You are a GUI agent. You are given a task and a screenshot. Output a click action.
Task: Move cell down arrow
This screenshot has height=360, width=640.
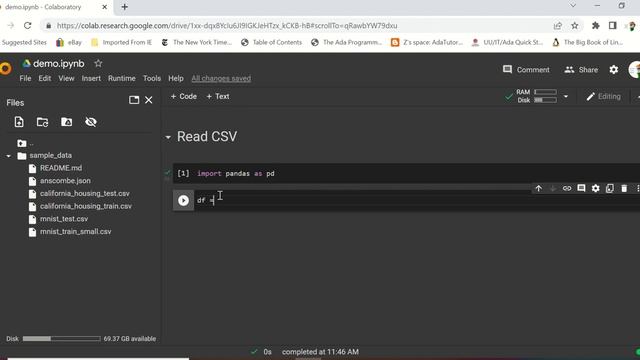[553, 188]
